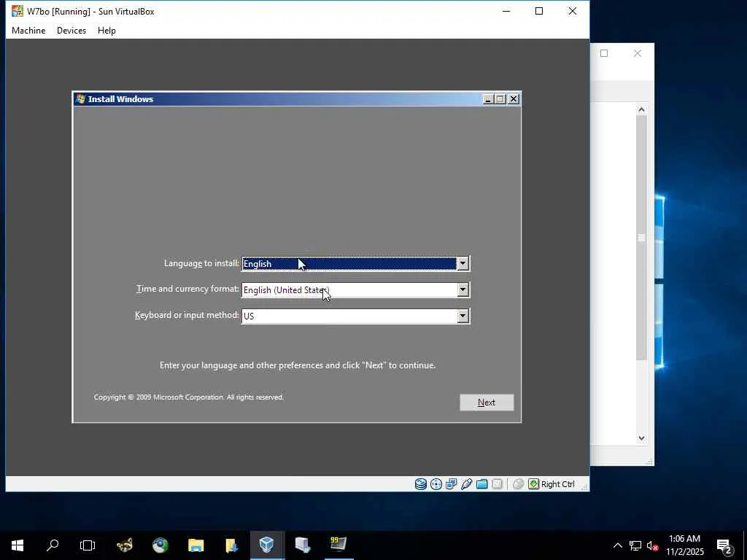
Task: Click the green keyboard capture arrow icon
Action: (x=533, y=484)
